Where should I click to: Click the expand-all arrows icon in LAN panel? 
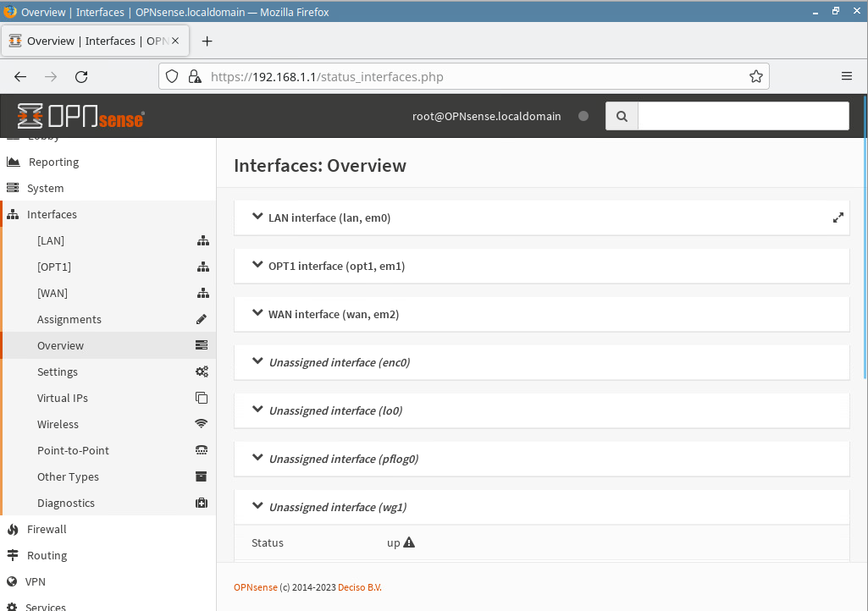(838, 217)
